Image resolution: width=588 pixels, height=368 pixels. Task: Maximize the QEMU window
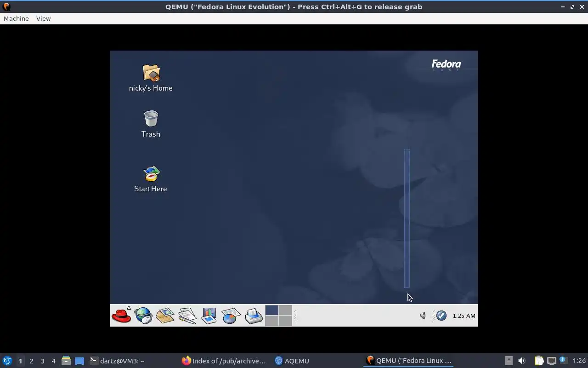(572, 7)
